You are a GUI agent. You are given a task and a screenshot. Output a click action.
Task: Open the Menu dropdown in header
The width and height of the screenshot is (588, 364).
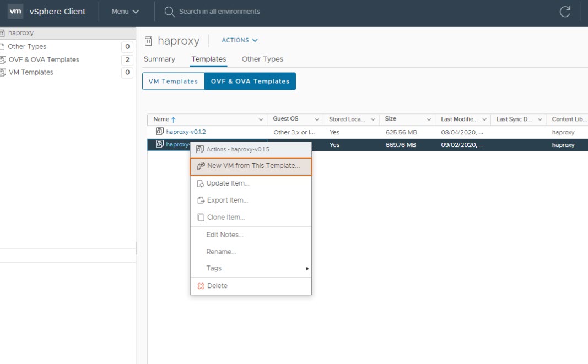125,12
